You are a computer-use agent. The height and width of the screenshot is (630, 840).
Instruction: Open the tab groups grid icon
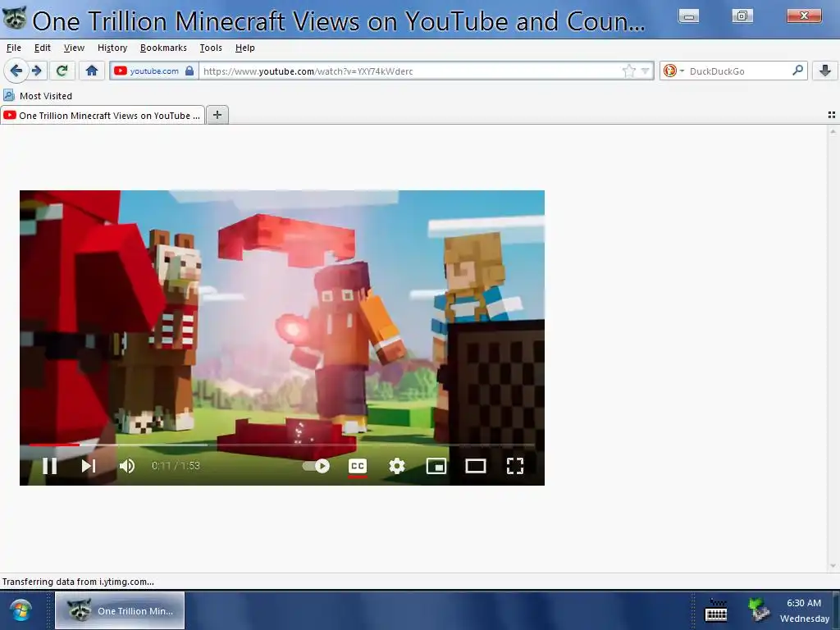832,115
